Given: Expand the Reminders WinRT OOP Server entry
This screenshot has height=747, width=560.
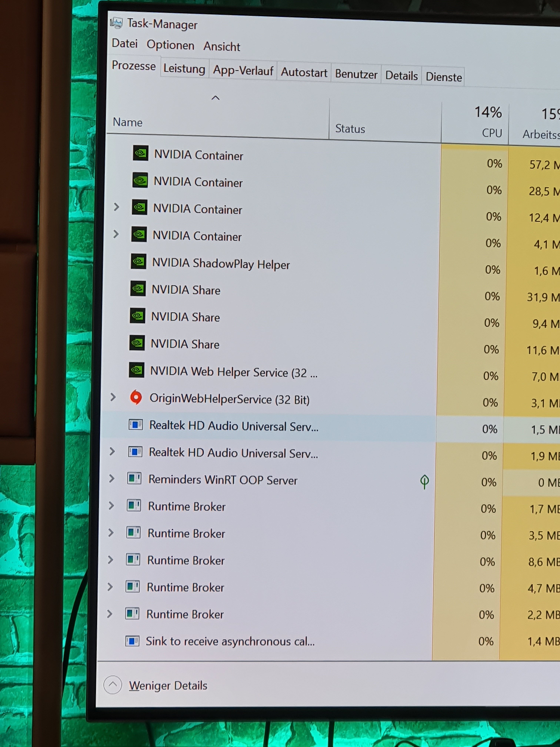Looking at the screenshot, I should (x=112, y=478).
